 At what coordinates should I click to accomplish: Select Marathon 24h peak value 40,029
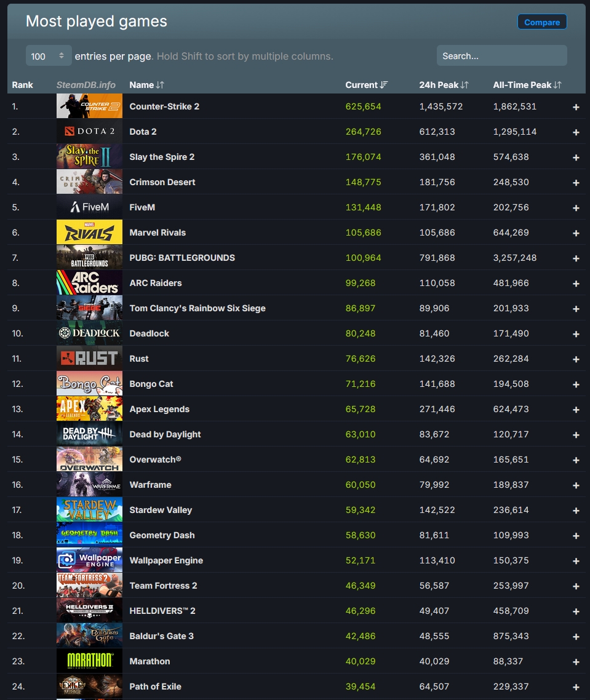(434, 661)
